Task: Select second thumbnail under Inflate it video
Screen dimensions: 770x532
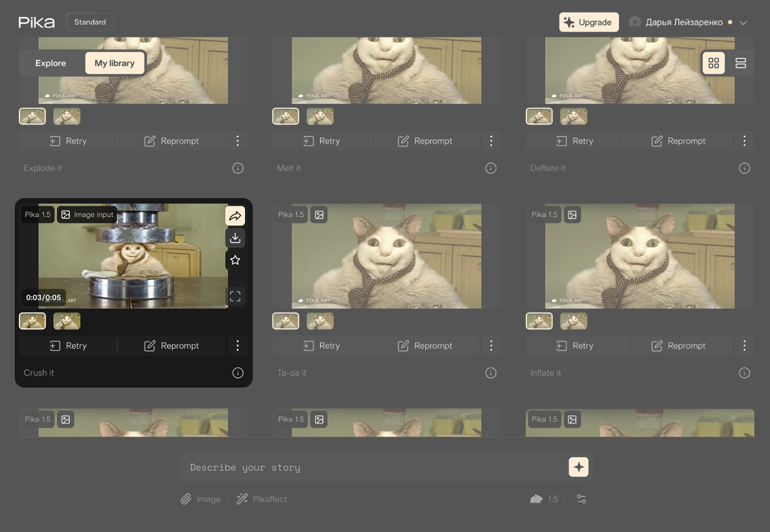Action: coord(573,321)
